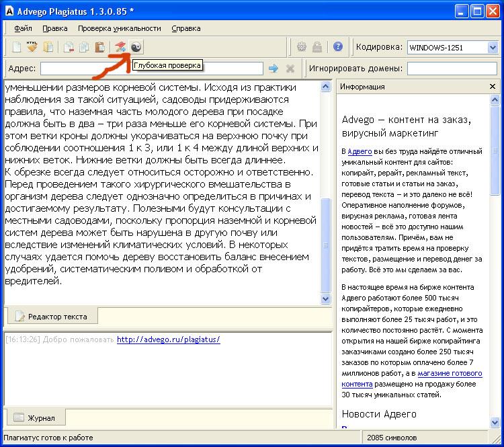The height and width of the screenshot is (447, 504).
Task: Click the paste clipboard icon
Action: pyautogui.click(x=99, y=47)
